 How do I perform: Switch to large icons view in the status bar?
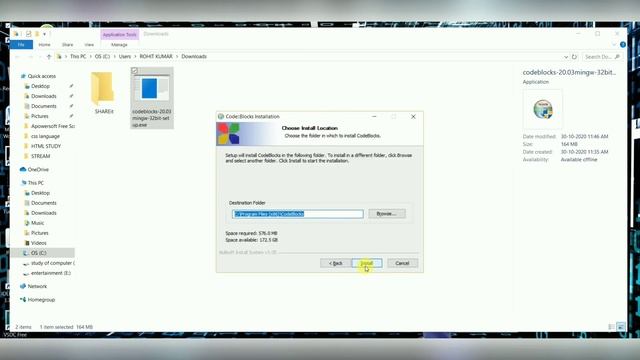click(x=621, y=327)
